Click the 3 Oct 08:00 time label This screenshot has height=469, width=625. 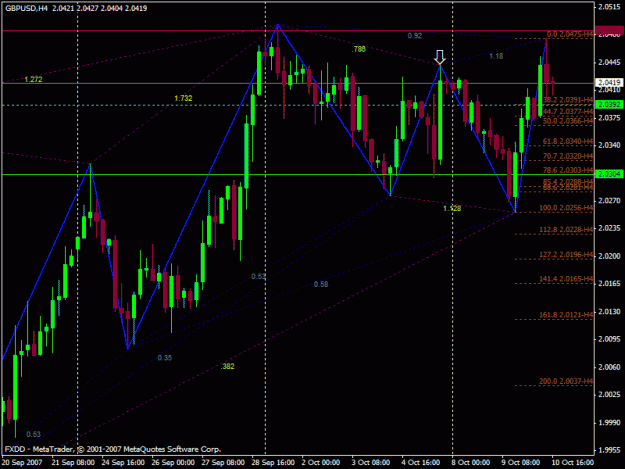coord(371,463)
